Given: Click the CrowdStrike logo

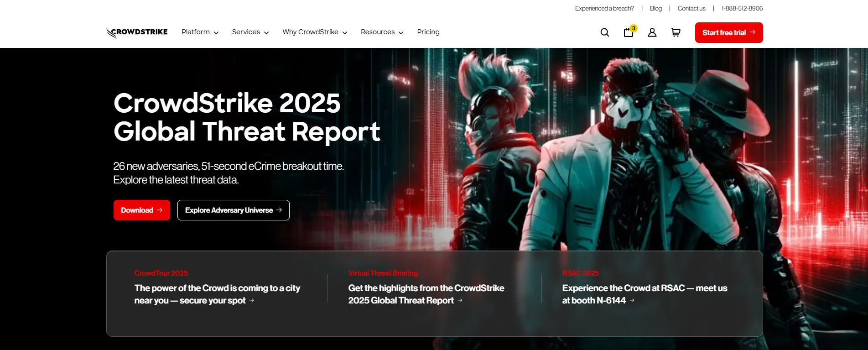Looking at the screenshot, I should point(137,32).
